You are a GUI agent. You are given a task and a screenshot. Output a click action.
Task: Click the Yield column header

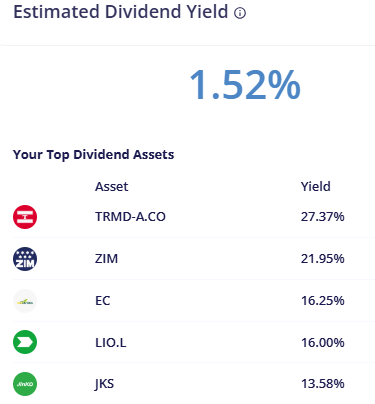pos(316,187)
